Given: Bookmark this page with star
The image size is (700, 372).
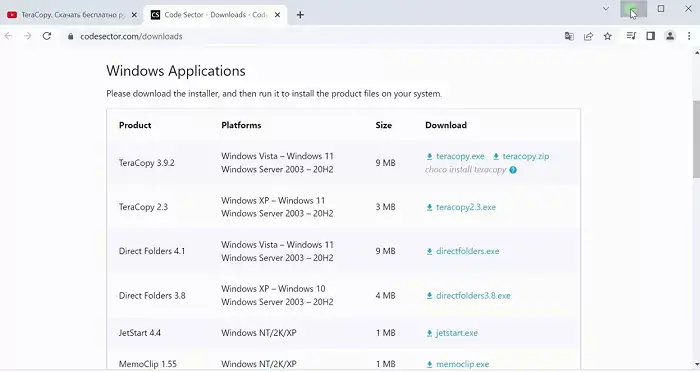Looking at the screenshot, I should pyautogui.click(x=608, y=36).
